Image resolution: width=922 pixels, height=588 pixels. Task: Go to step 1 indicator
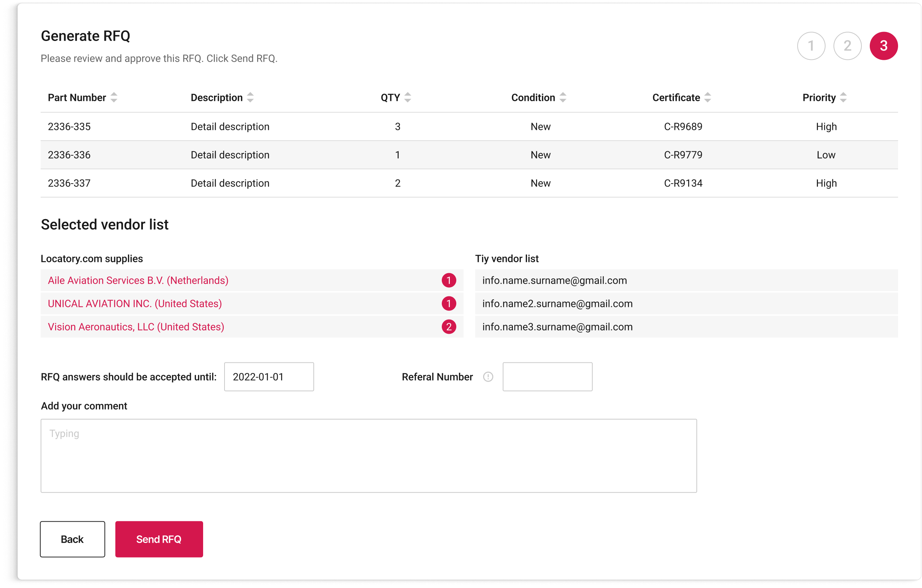pyautogui.click(x=811, y=46)
